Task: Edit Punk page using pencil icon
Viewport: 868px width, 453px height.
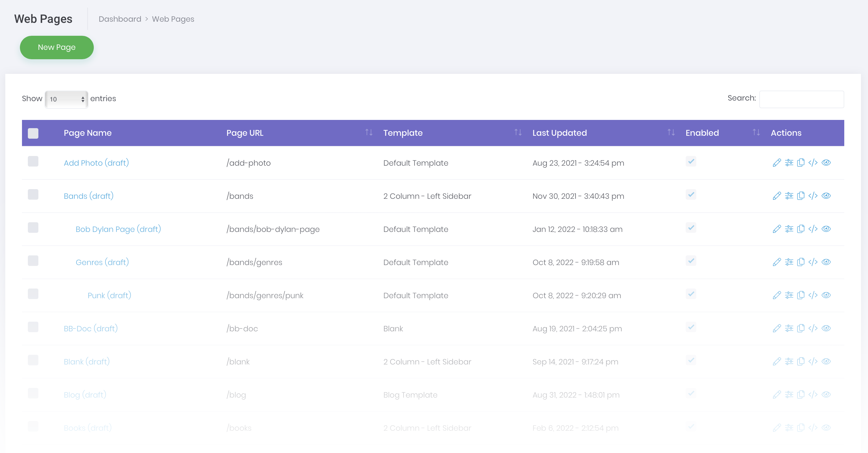Action: point(777,295)
